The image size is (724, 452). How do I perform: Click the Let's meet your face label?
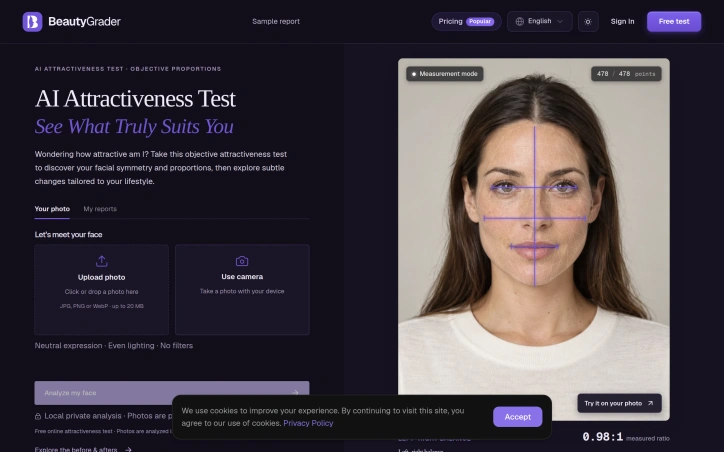(68, 235)
